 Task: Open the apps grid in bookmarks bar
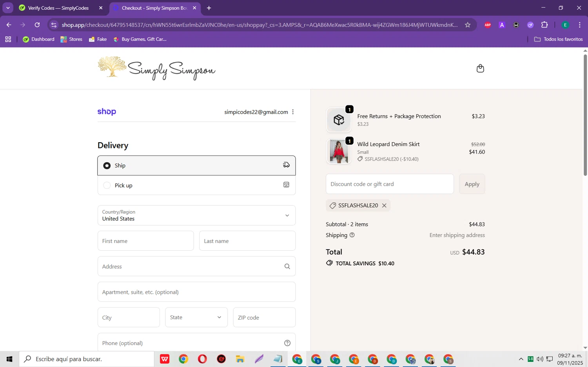click(8, 39)
